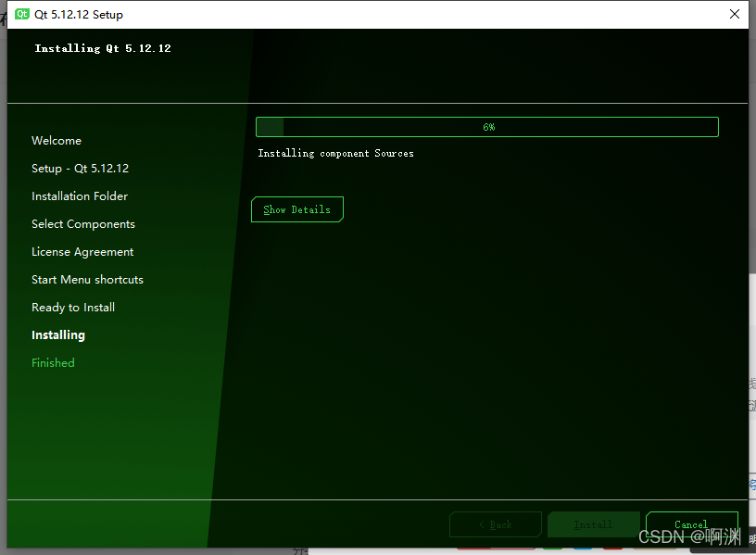
Task: Select the Start Menu shortcuts step
Action: [x=87, y=280]
